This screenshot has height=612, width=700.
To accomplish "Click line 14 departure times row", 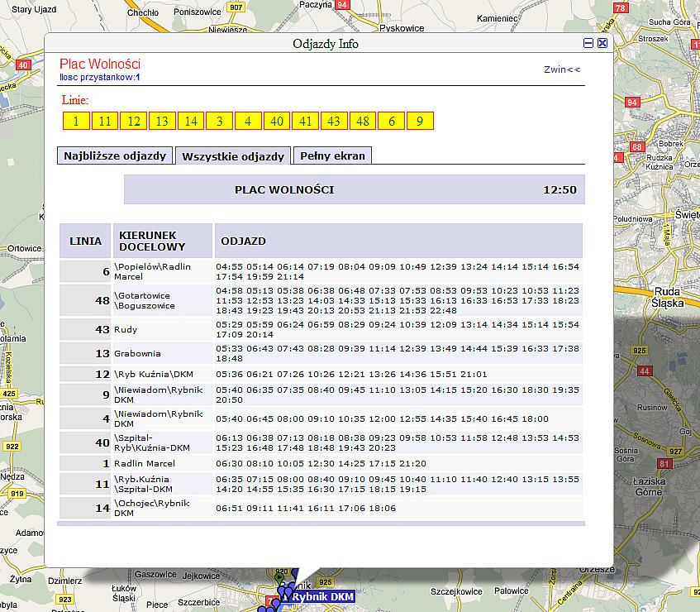I will (306, 508).
